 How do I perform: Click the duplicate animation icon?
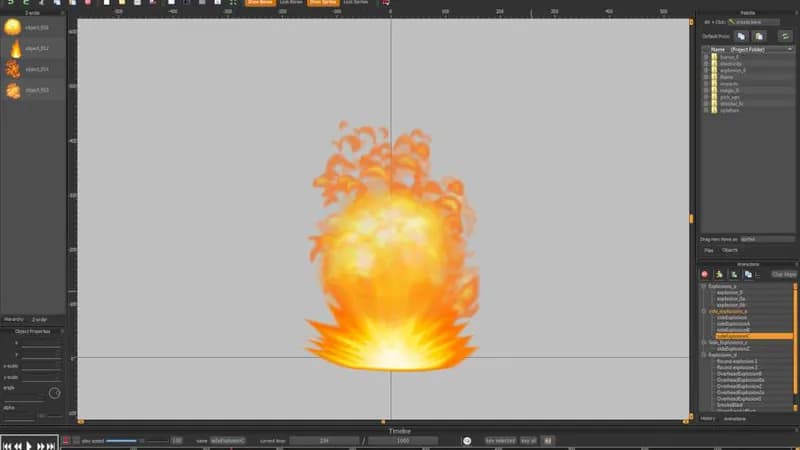coord(748,274)
